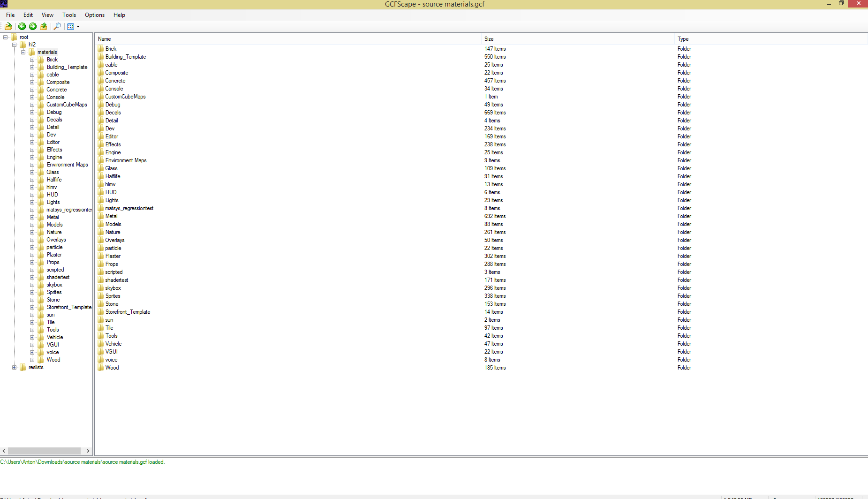Click the Tile folder icon in the file list
868x499 pixels.
tap(101, 328)
